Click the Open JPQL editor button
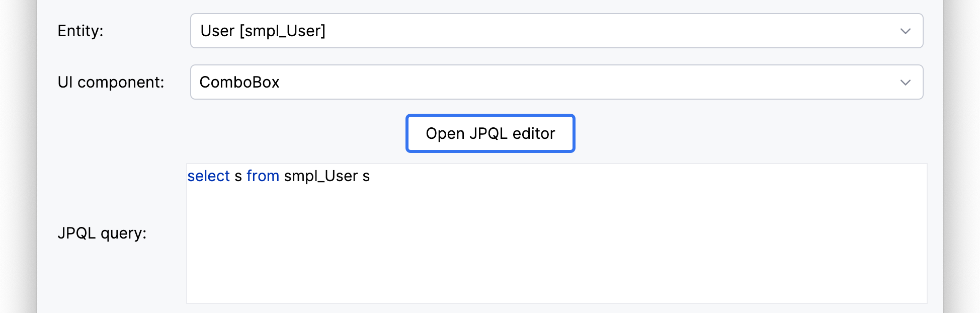This screenshot has width=980, height=313. tap(490, 133)
